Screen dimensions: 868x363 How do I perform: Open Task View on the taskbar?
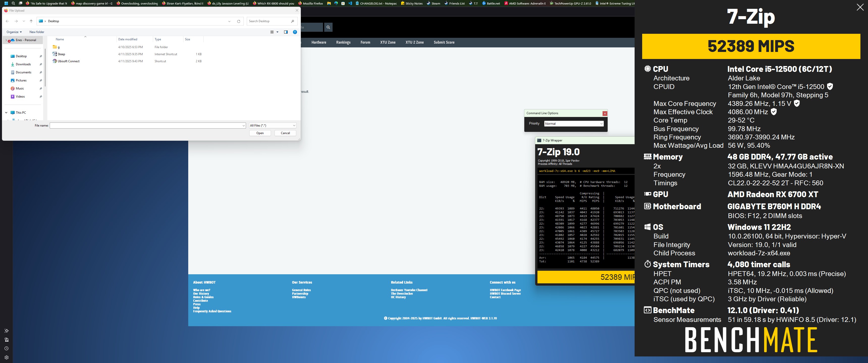(20, 3)
